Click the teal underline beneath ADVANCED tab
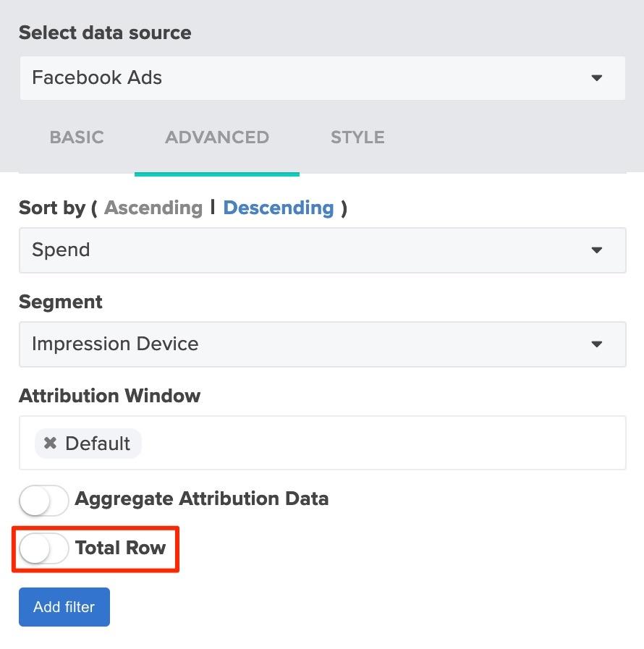 [217, 174]
